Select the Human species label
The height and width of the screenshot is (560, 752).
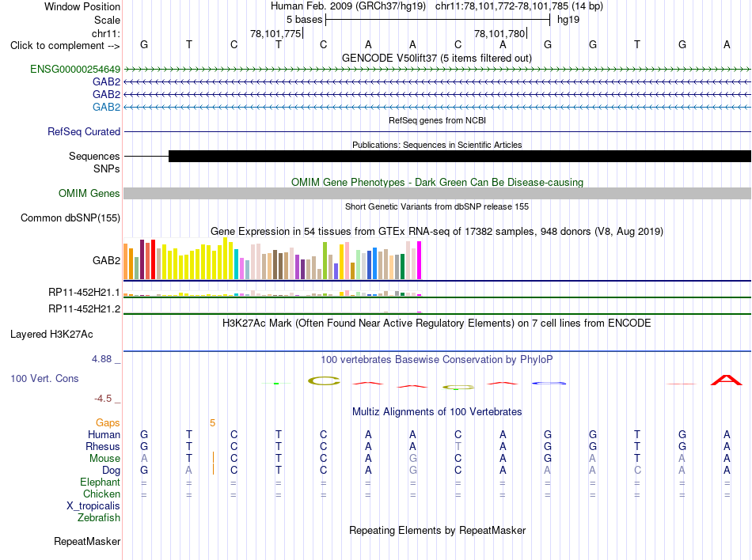(x=104, y=434)
